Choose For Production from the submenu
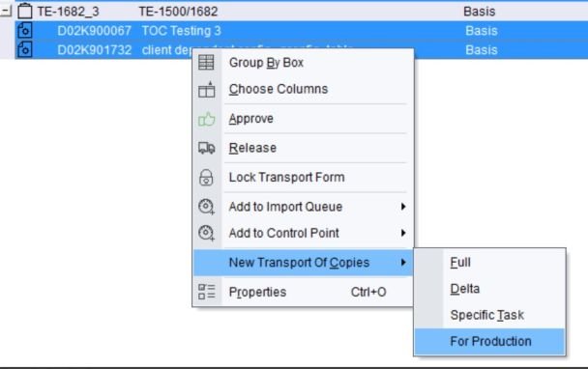This screenshot has height=369, width=588. (x=489, y=341)
